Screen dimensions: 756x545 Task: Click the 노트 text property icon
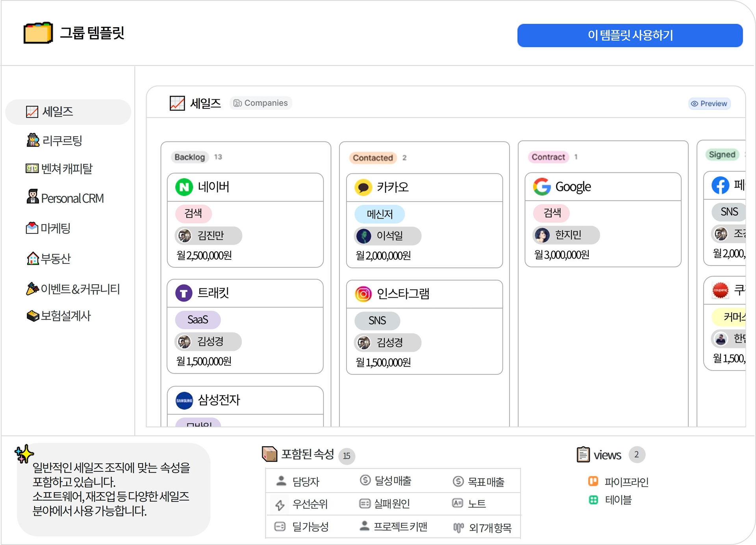click(x=458, y=503)
